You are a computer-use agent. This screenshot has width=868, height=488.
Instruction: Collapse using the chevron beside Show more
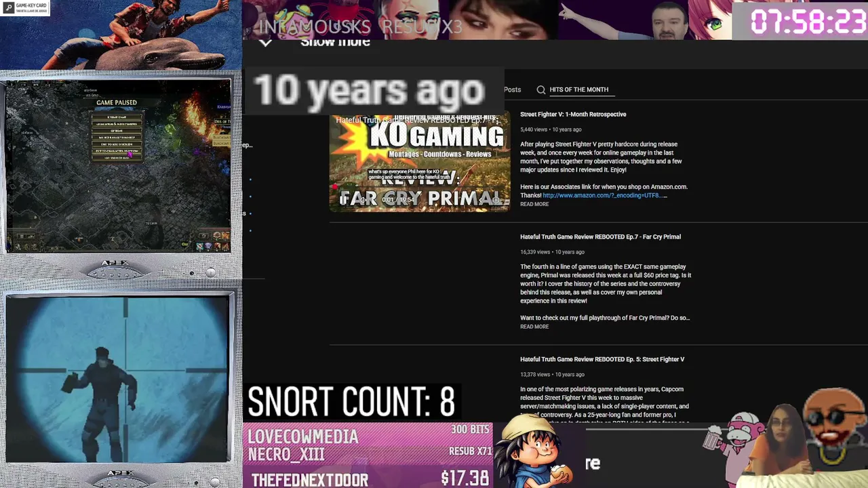click(x=265, y=42)
